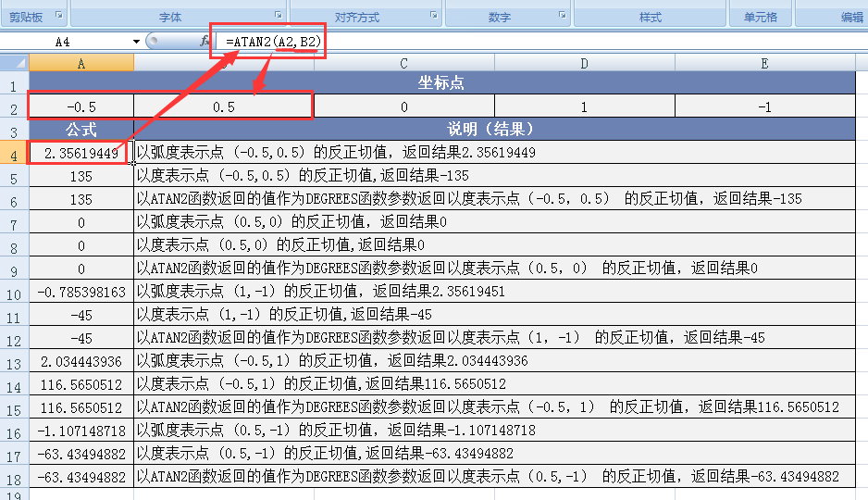Click row 14 description returning 116.5650512
Screen dimensions: 868x500
(494, 383)
